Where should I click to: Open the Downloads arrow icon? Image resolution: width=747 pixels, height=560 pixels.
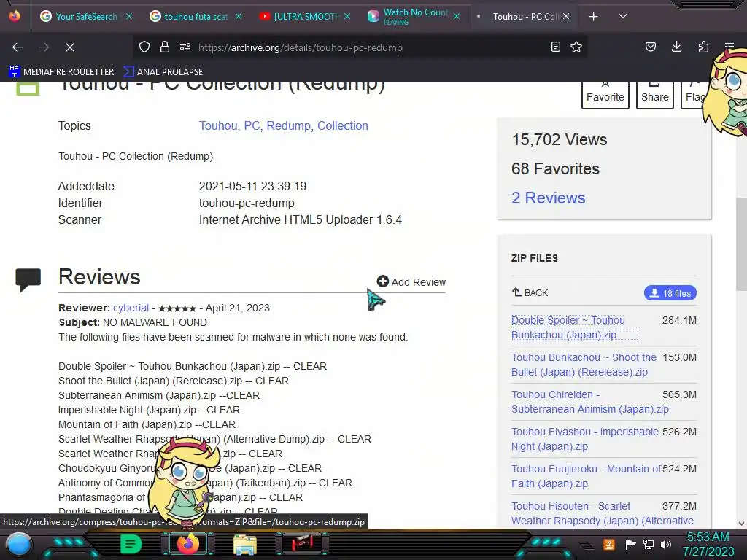(x=676, y=47)
